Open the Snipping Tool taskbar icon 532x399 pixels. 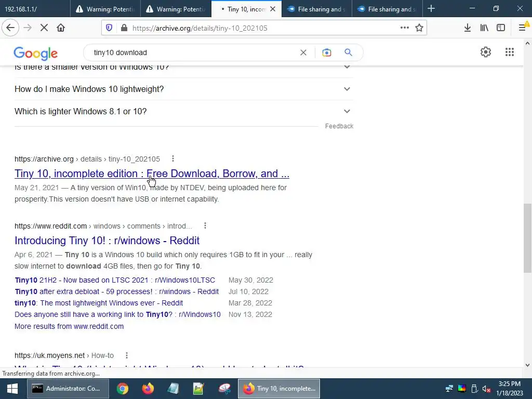point(224,389)
